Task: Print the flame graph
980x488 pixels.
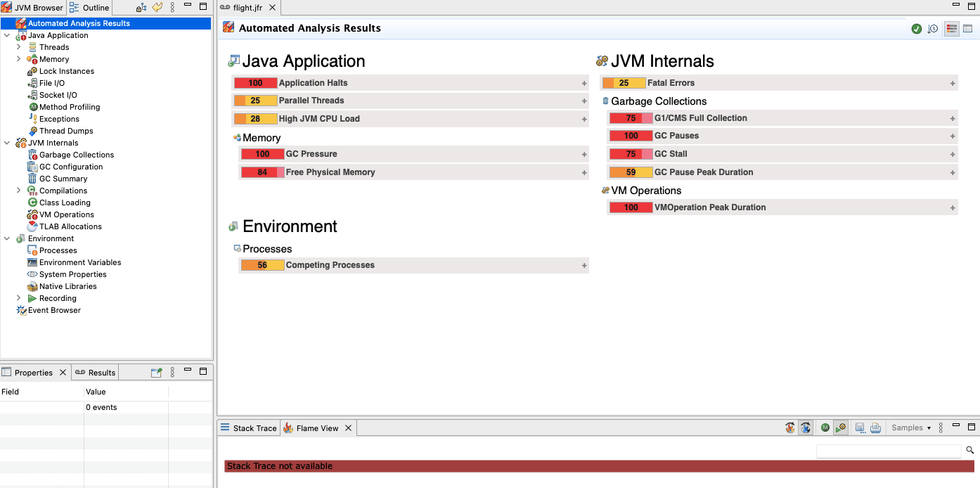Action: click(876, 428)
